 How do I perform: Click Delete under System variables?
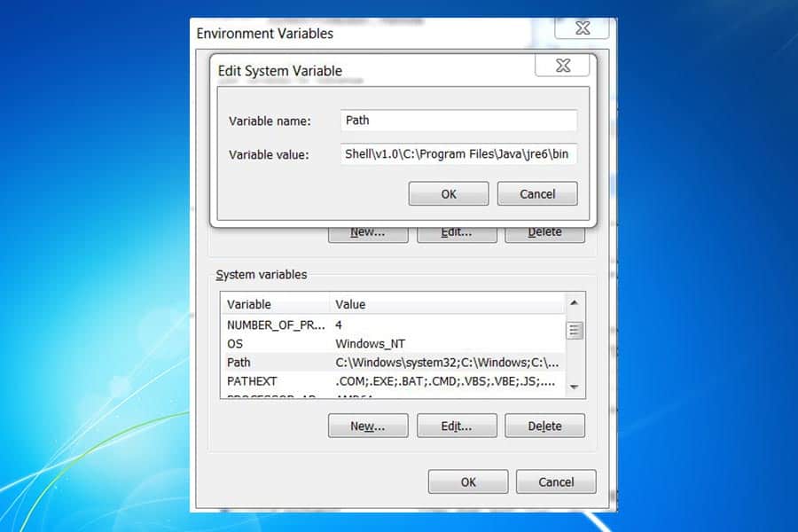pos(544,426)
